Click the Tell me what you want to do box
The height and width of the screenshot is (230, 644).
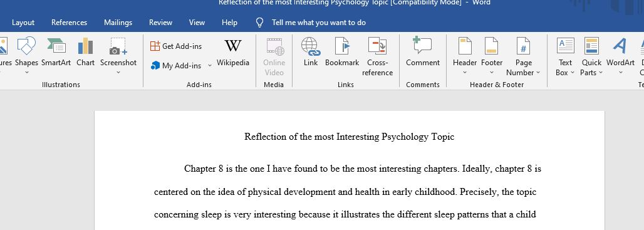[x=319, y=23]
